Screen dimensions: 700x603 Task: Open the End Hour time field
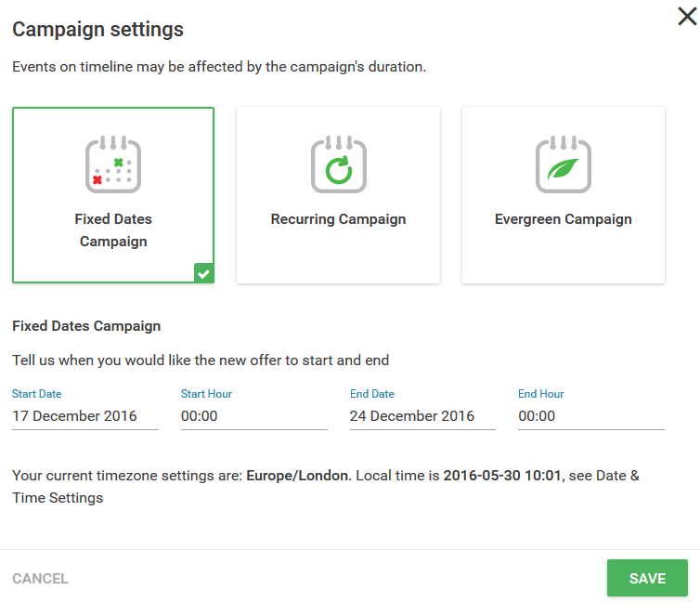pos(591,416)
